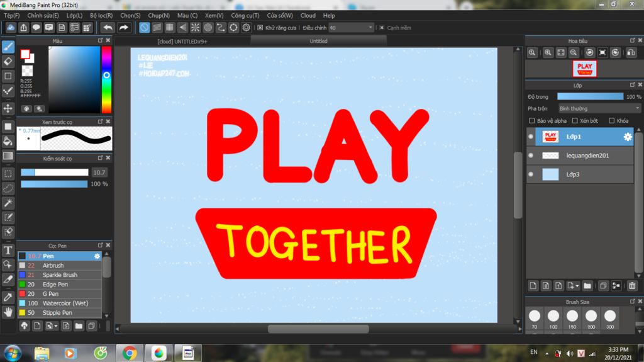Click the Undo arrow in toolbar
The height and width of the screenshot is (362, 644).
[108, 28]
